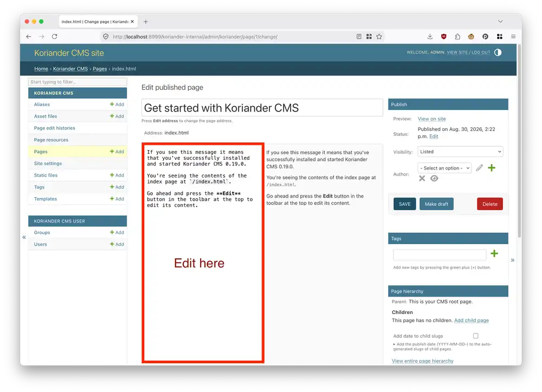The image size is (542, 392).
Task: Follow the Add child page link
Action: tap(472, 321)
